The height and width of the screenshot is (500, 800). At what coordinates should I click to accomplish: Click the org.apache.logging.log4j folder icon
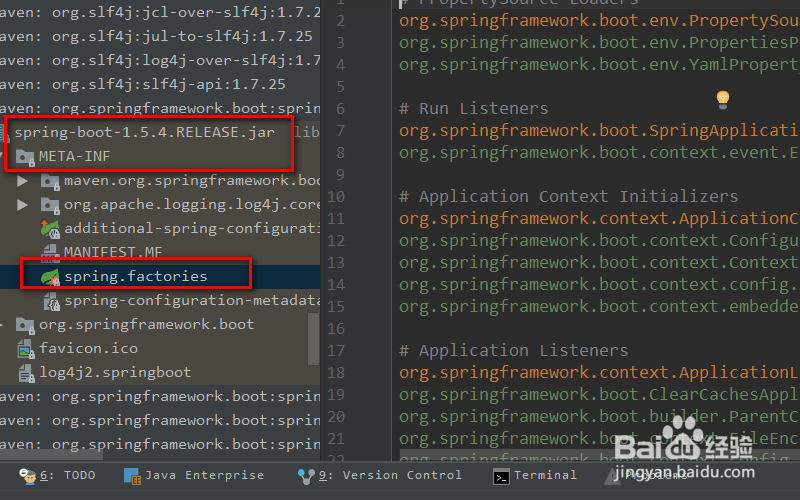[x=50, y=205]
